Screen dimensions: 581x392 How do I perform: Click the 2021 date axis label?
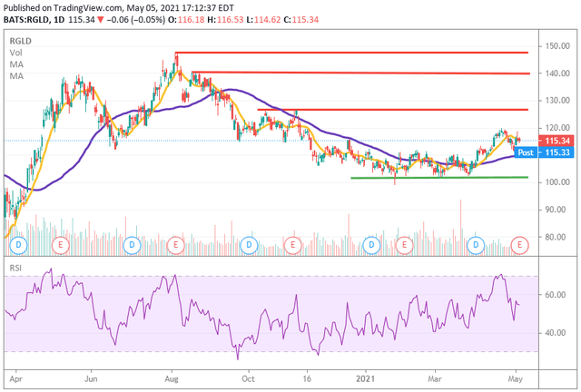(x=365, y=379)
